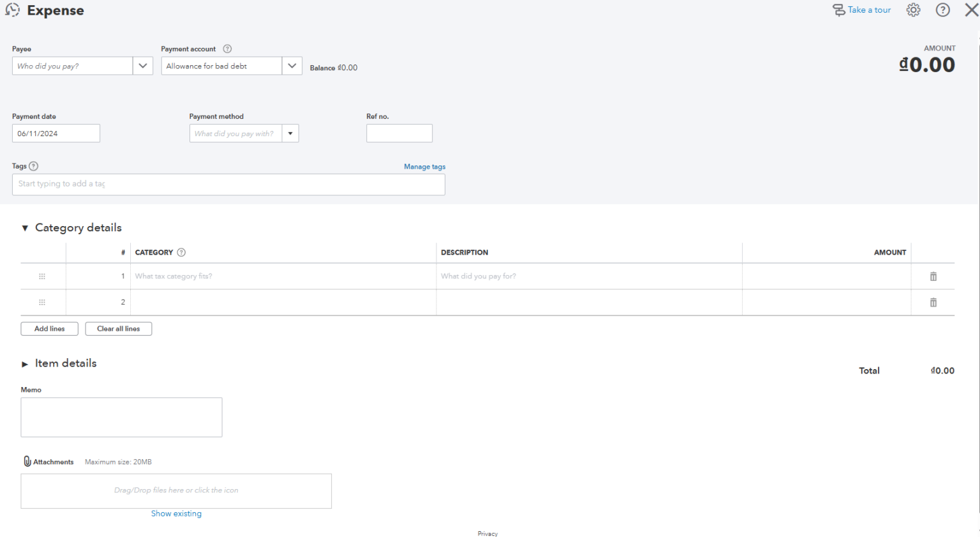Screen dimensions: 980x537
Task: Expand the Item details section
Action: point(25,363)
